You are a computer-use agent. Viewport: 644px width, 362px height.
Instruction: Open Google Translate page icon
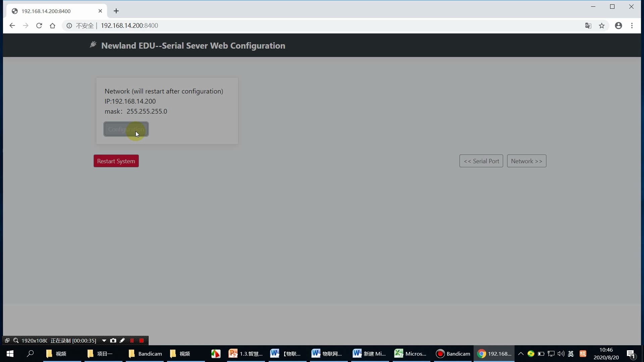pos(588,26)
